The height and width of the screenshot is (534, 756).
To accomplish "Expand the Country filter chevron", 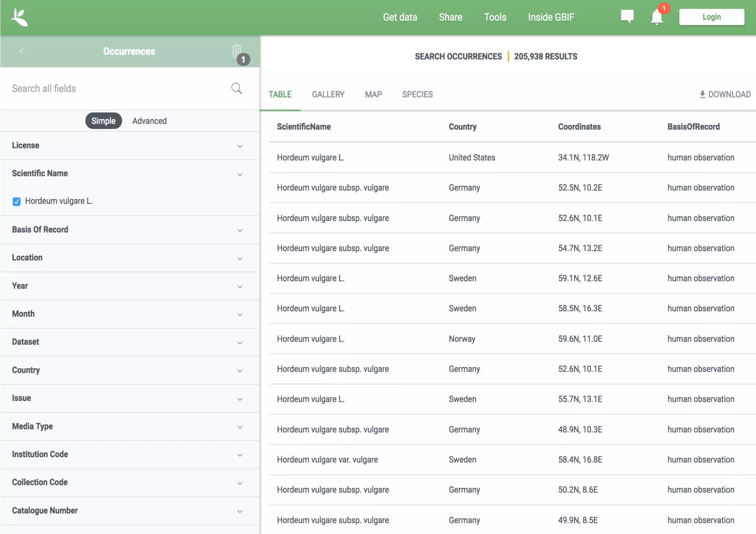I will 240,371.
